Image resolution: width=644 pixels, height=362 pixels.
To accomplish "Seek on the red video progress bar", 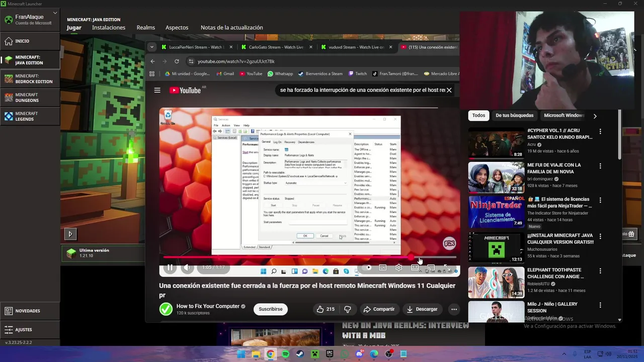I will tap(309, 257).
